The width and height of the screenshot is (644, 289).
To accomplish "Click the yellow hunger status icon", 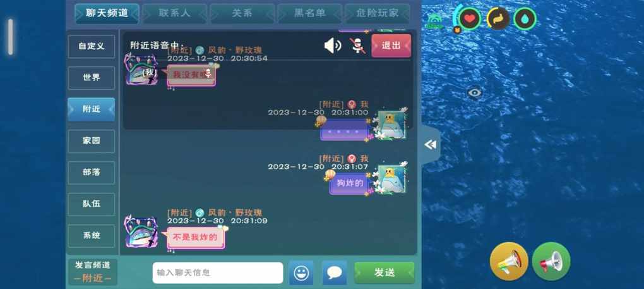I will tap(498, 18).
